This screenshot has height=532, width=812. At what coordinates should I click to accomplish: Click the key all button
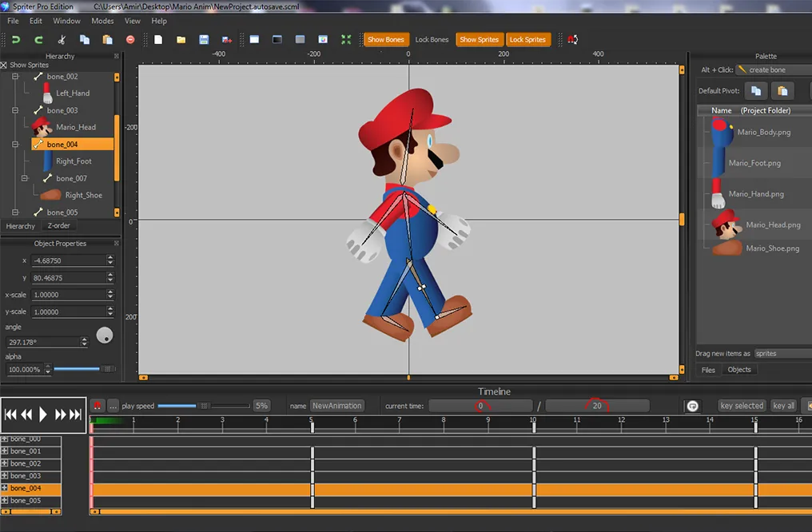click(783, 406)
